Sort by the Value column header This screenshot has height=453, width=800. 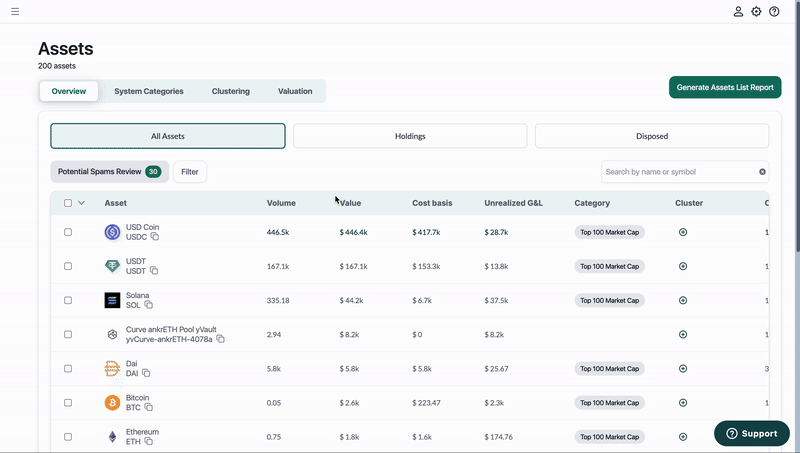[x=351, y=203]
